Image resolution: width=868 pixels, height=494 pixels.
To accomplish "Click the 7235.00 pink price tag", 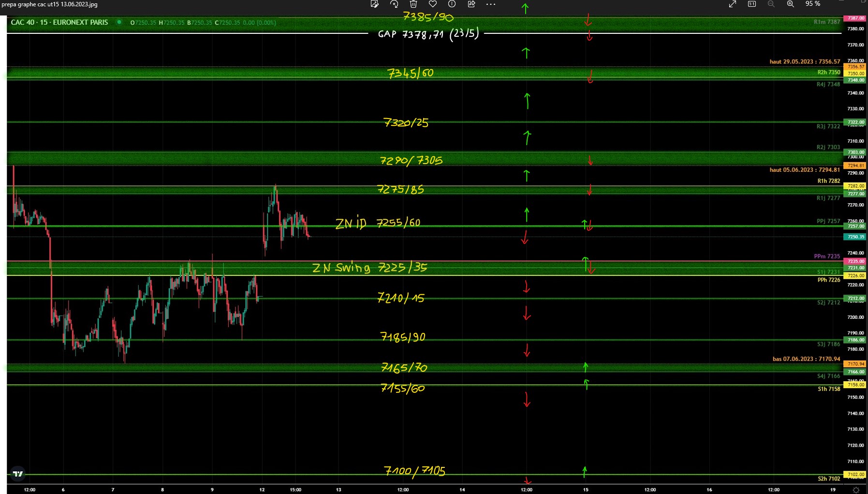I will tap(855, 261).
